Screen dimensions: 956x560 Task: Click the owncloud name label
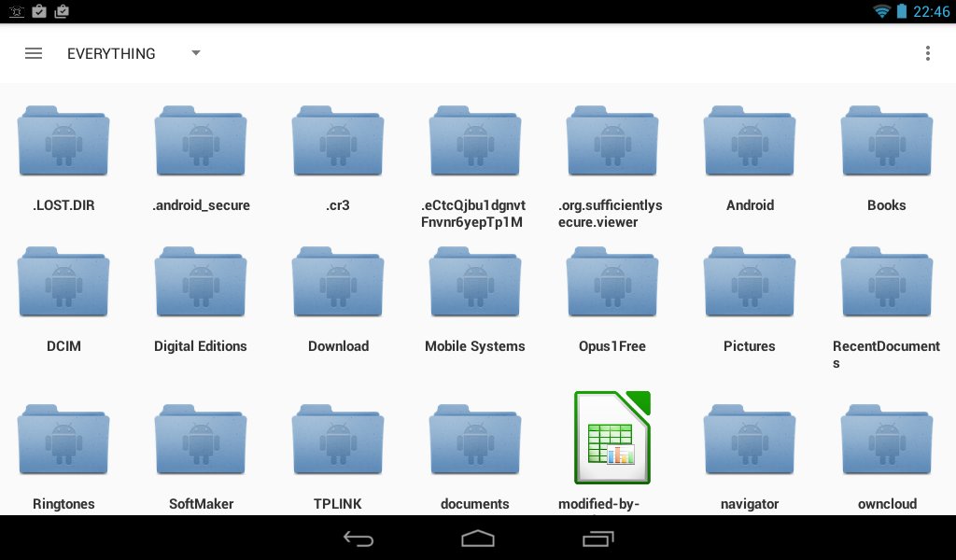point(887,504)
